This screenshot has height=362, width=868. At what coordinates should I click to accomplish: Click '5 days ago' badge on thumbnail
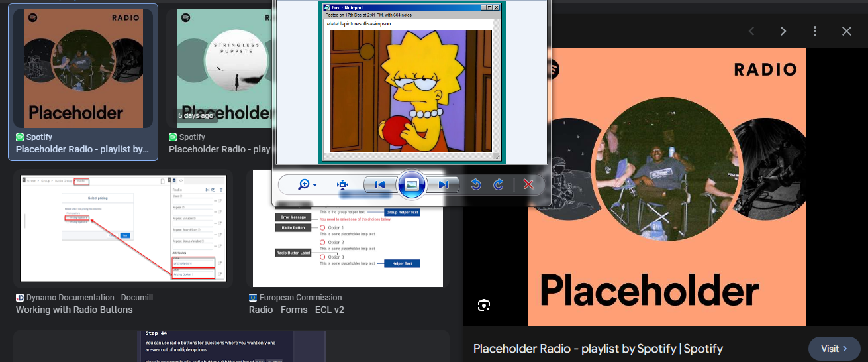click(196, 115)
